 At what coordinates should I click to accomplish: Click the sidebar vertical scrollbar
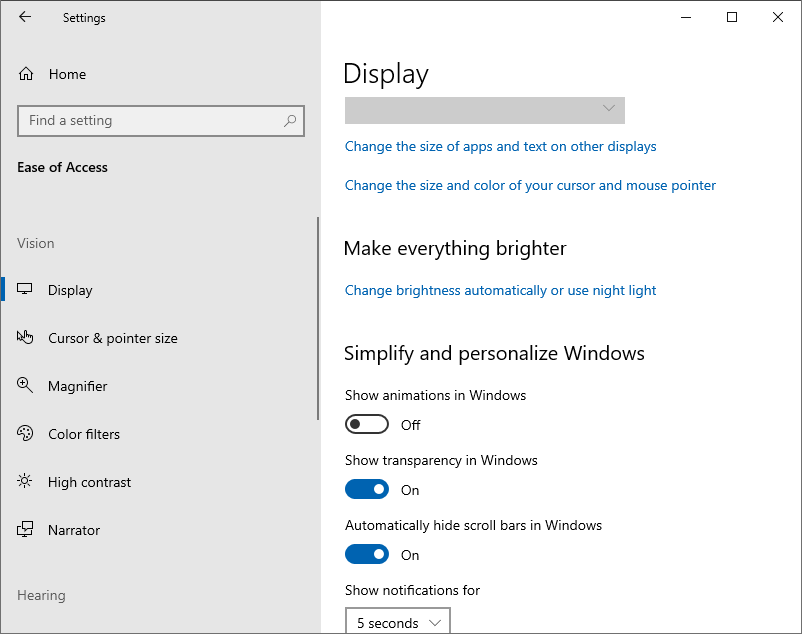pos(318,319)
